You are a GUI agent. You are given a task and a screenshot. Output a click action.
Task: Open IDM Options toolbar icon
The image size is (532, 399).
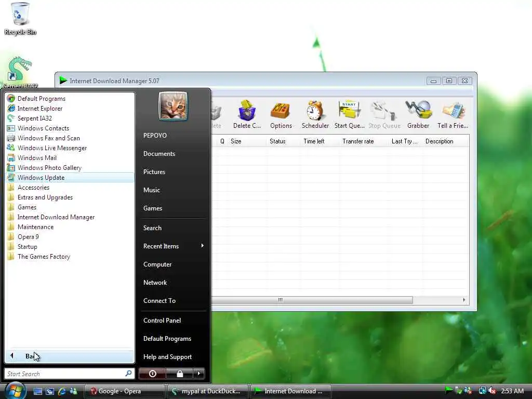[x=281, y=114]
